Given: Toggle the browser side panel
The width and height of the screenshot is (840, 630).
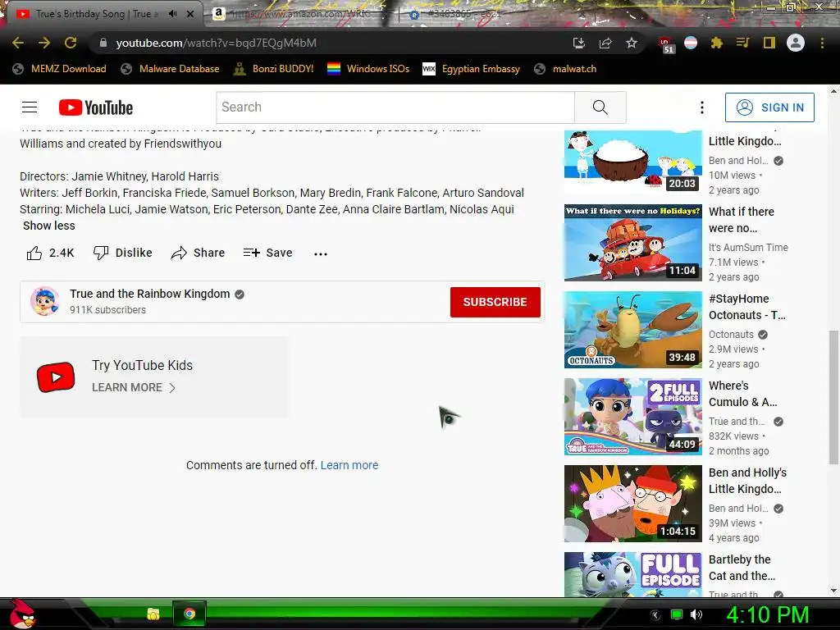Looking at the screenshot, I should (769, 43).
